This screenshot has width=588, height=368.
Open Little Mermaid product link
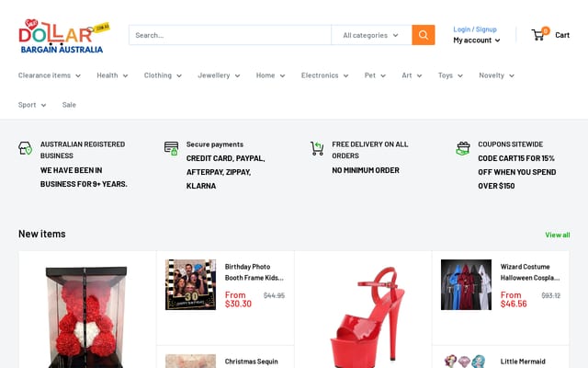(523, 362)
